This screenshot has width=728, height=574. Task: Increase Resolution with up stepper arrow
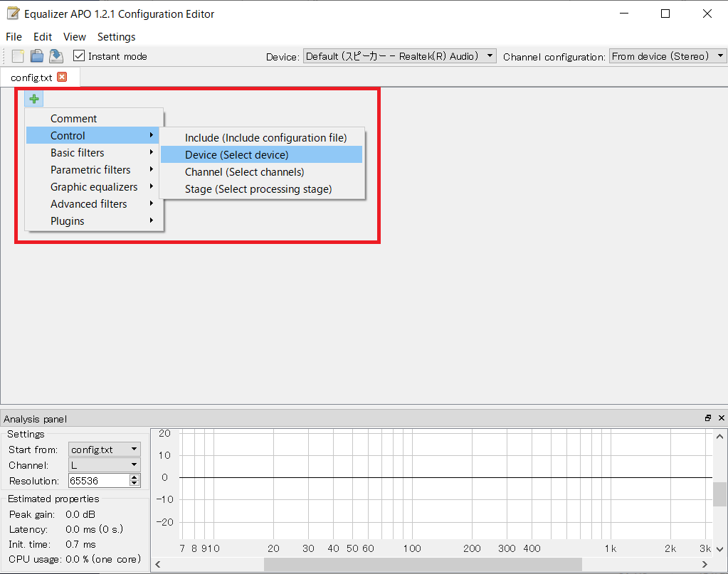pyautogui.click(x=134, y=477)
